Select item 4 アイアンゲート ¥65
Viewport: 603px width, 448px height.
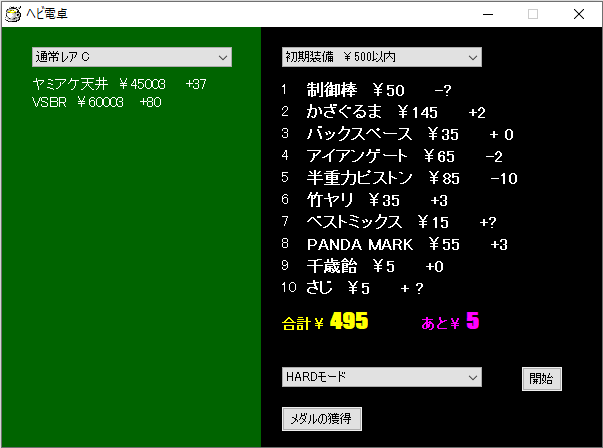[x=392, y=156]
